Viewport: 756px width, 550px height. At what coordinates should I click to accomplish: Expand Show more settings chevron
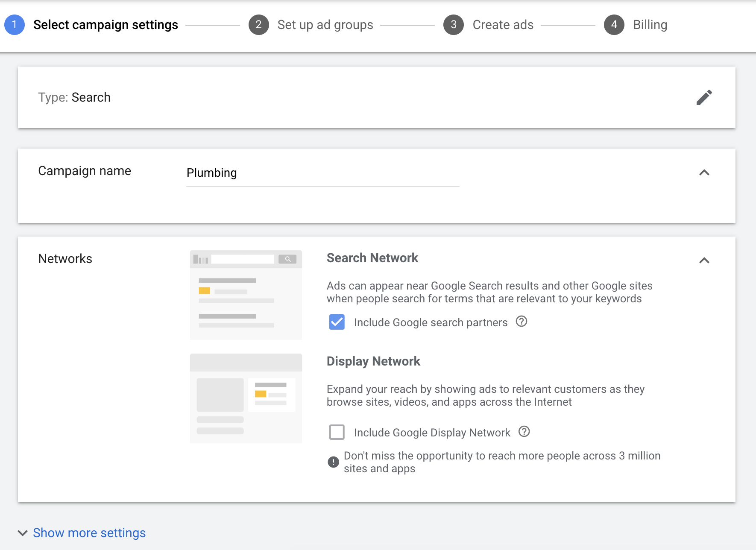tap(23, 533)
